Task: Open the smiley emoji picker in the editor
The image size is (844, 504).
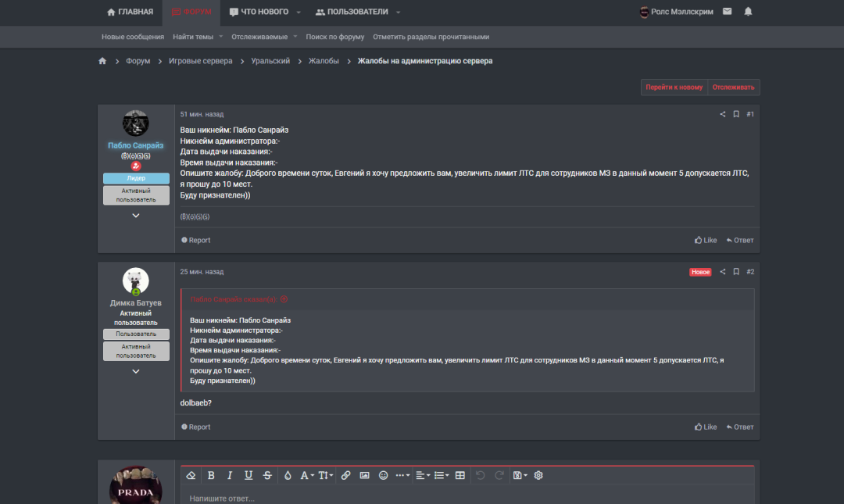Action: tap(383, 475)
